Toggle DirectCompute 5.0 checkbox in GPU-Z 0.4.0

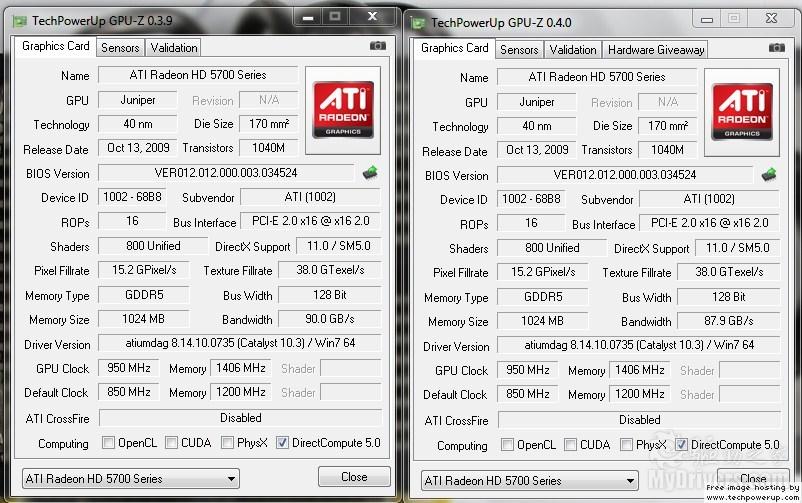coord(681,445)
